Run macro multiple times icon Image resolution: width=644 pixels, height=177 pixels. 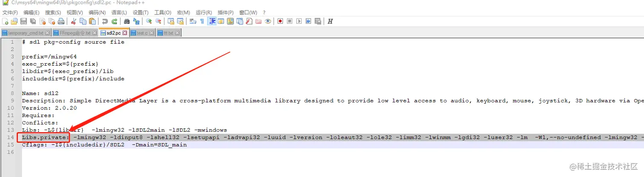point(308,21)
